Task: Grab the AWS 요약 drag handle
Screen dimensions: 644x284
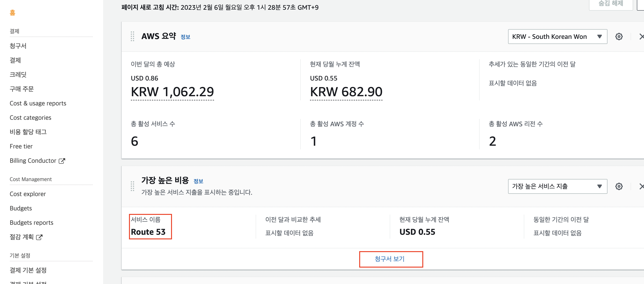Action: [132, 37]
